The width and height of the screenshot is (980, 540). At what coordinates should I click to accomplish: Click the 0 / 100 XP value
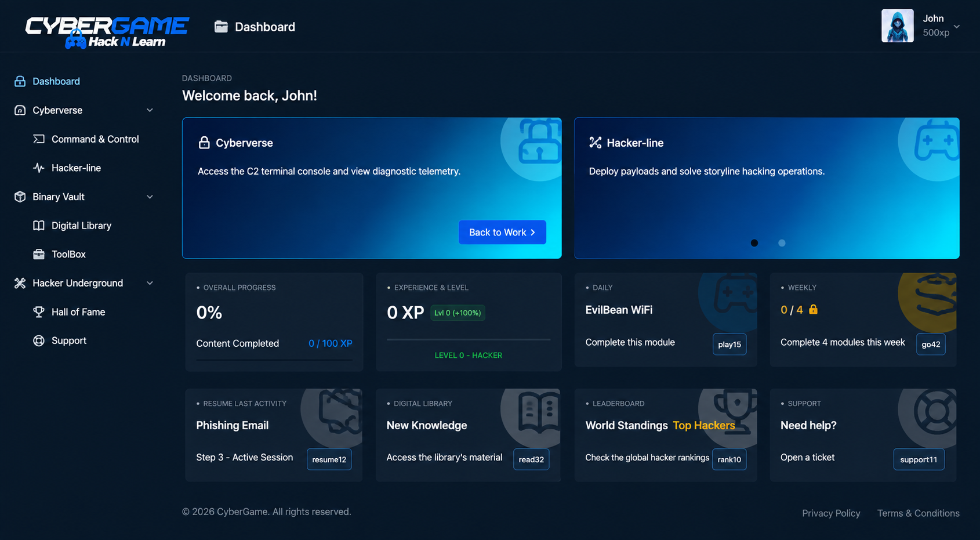pos(331,343)
